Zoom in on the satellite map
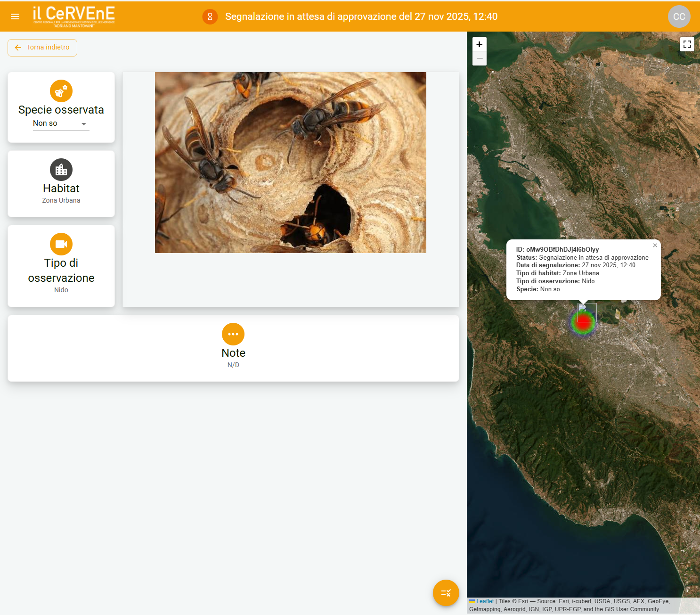The height and width of the screenshot is (615, 700). [479, 44]
